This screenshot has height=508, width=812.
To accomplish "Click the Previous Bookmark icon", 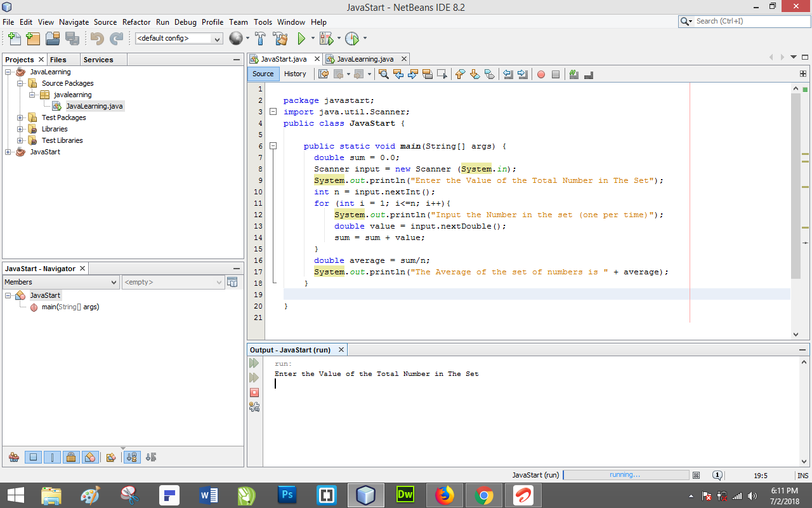I will 461,74.
